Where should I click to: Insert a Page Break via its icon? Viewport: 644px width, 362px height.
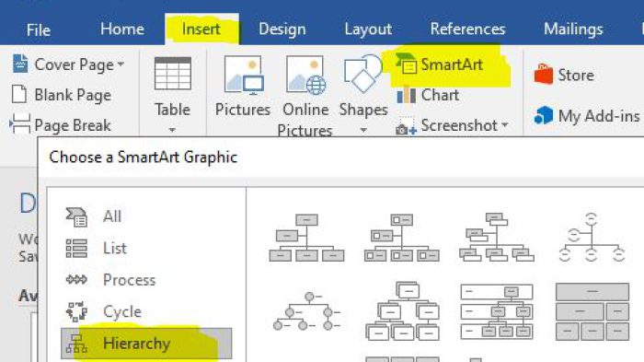pyautogui.click(x=19, y=123)
